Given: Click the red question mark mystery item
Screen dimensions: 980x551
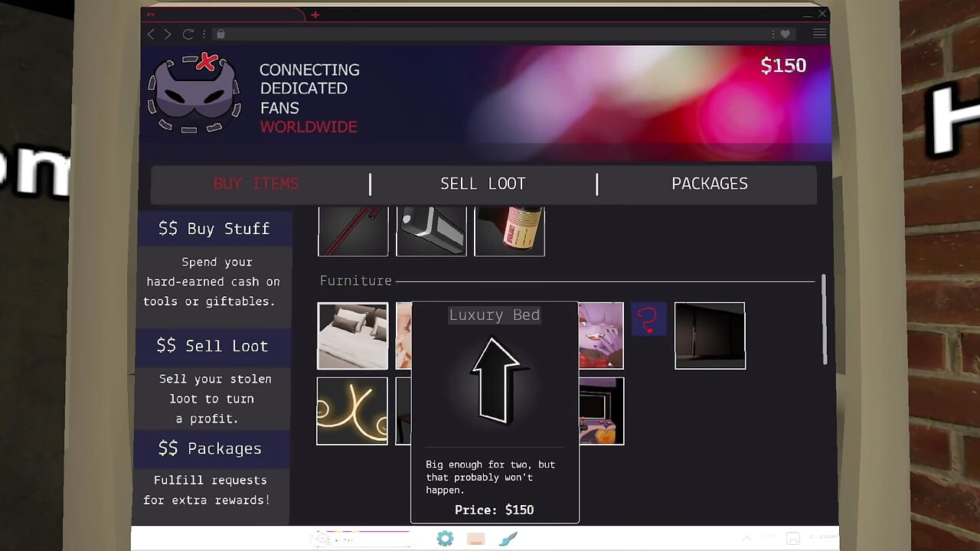Looking at the screenshot, I should (x=648, y=320).
